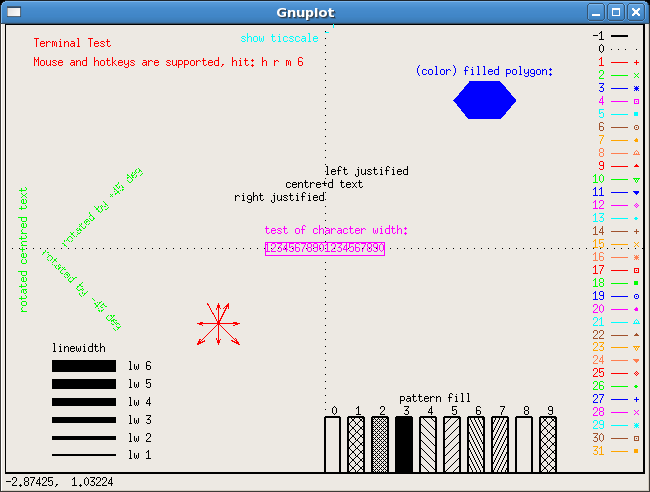Screen dimensions: 650x492
Task: Click the boxed 12345678901234567890 string
Action: click(x=325, y=249)
